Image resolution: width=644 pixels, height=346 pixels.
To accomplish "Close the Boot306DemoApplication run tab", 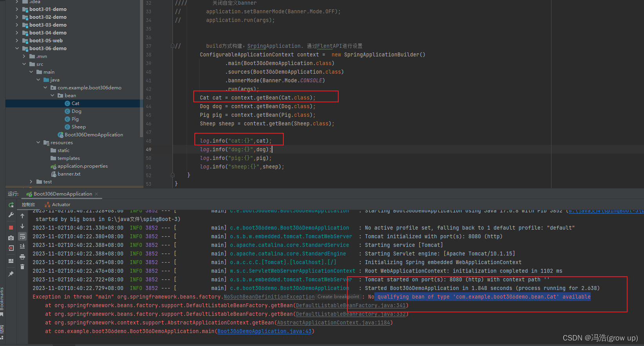I will [96, 194].
